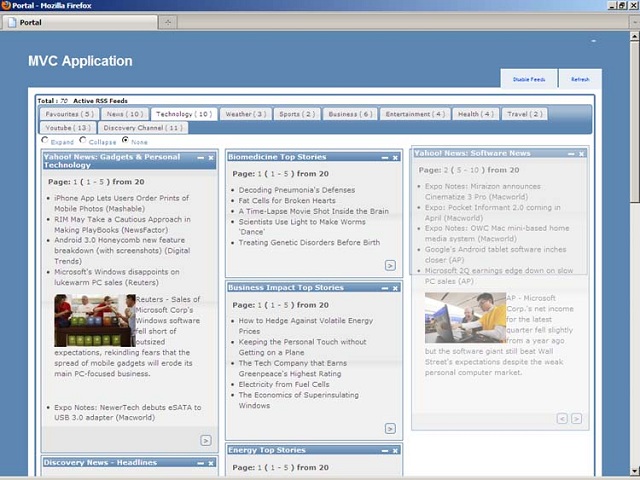
Task: Open the Youtube ( 13 ) tab
Action: tap(68, 128)
